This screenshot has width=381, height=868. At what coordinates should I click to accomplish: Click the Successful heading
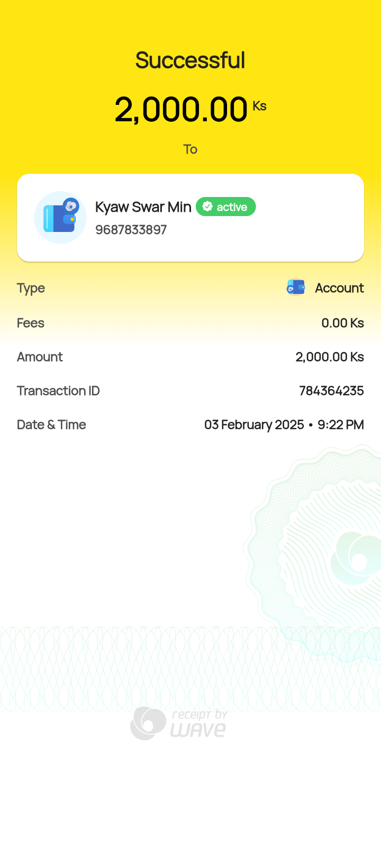pos(190,60)
